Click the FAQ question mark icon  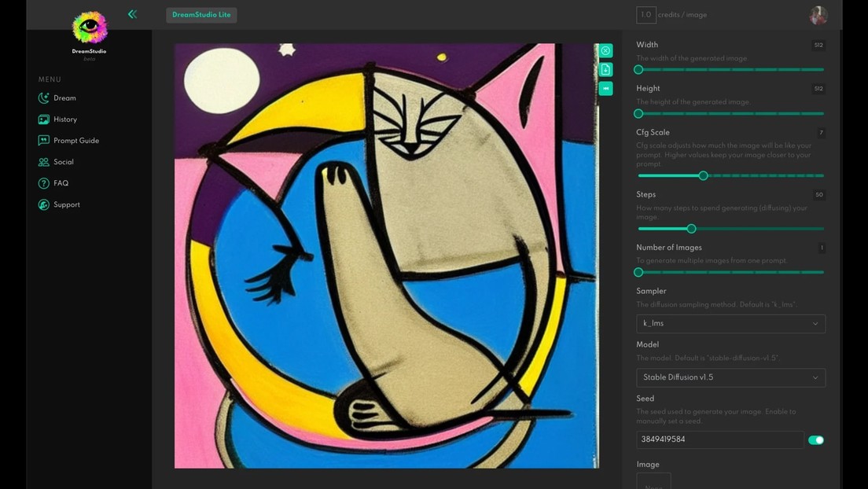coord(44,183)
